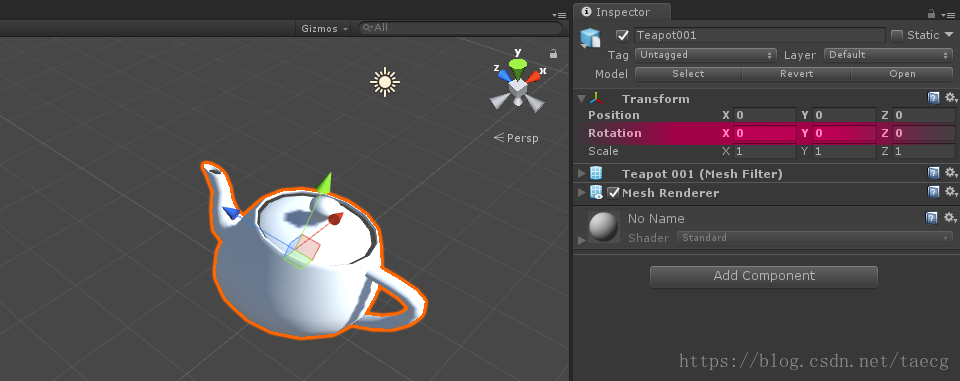Viewport: 960px width, 381px height.
Task: Click the scene search field
Action: 460,28
